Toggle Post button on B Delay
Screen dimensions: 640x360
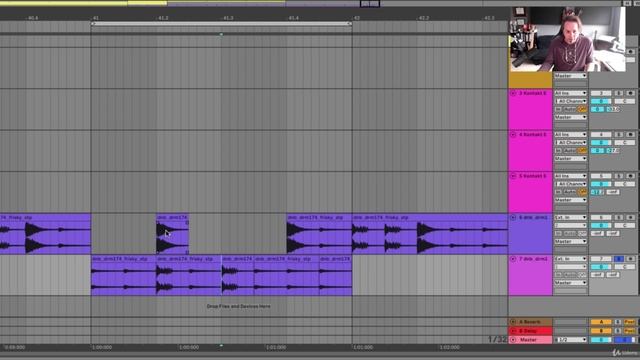629,331
